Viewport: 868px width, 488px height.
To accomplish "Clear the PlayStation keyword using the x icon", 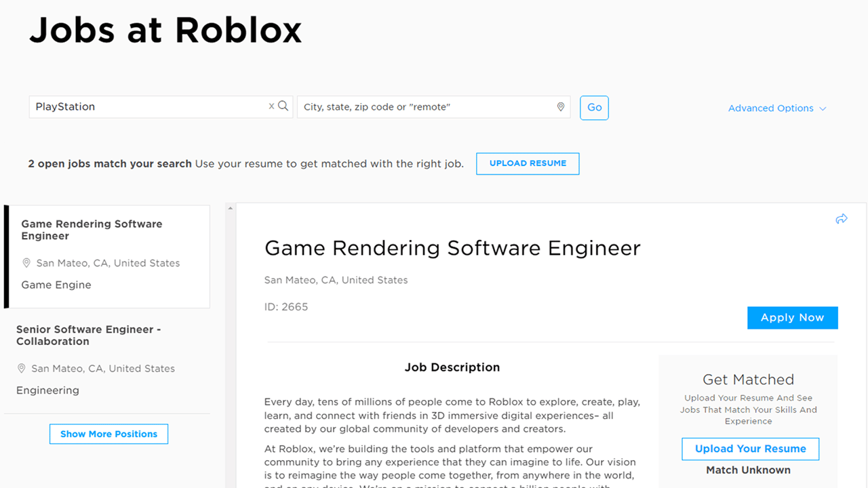I will click(271, 106).
